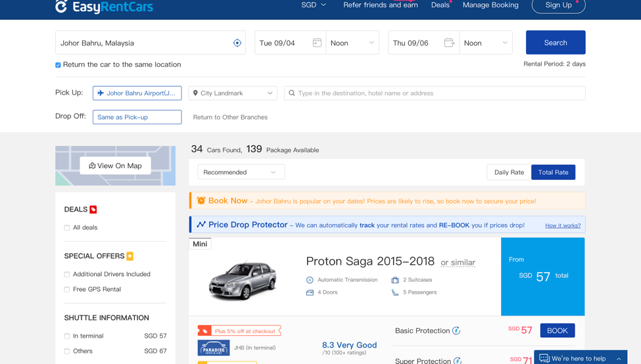This screenshot has height=364, width=641.
Task: Check the All deals filter
Action: [66, 227]
